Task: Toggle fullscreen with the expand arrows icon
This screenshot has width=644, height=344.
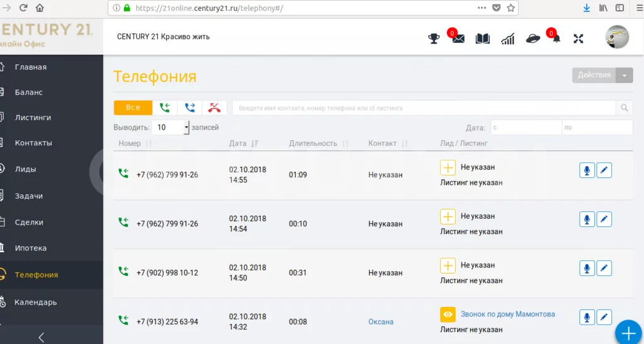Action: [x=579, y=39]
